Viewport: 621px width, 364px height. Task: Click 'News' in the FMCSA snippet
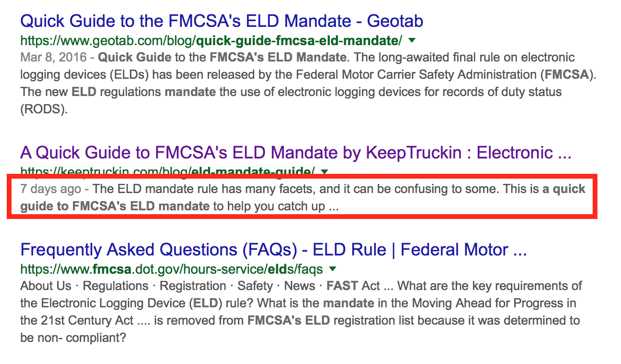pyautogui.click(x=299, y=286)
